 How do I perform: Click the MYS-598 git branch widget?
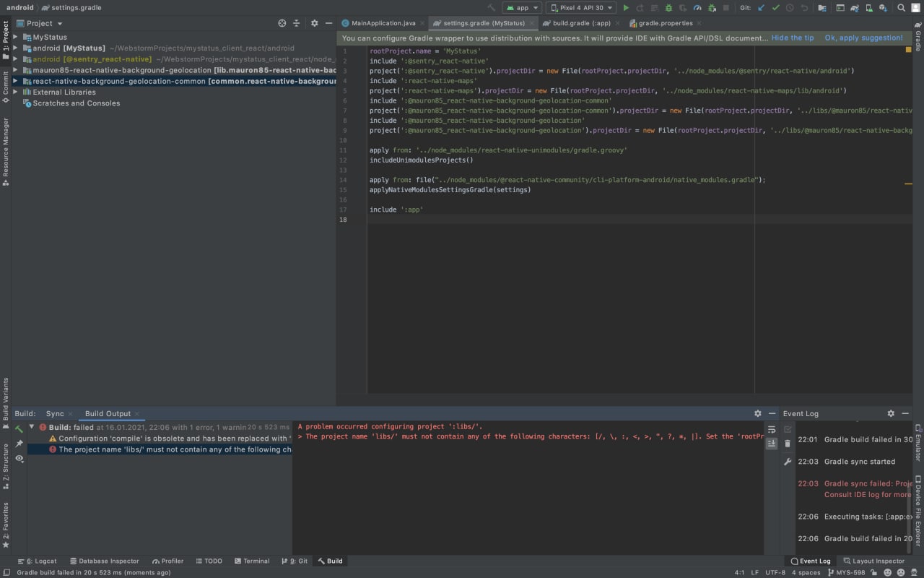click(x=845, y=572)
